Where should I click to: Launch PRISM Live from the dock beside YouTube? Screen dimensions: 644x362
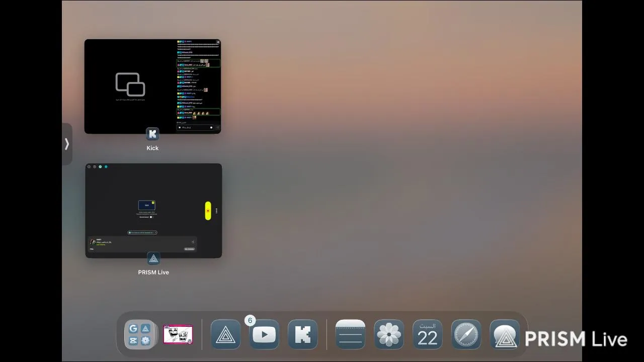coord(225,335)
